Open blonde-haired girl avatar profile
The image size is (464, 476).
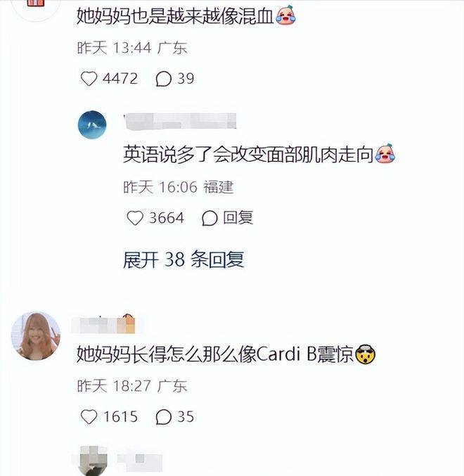36,336
